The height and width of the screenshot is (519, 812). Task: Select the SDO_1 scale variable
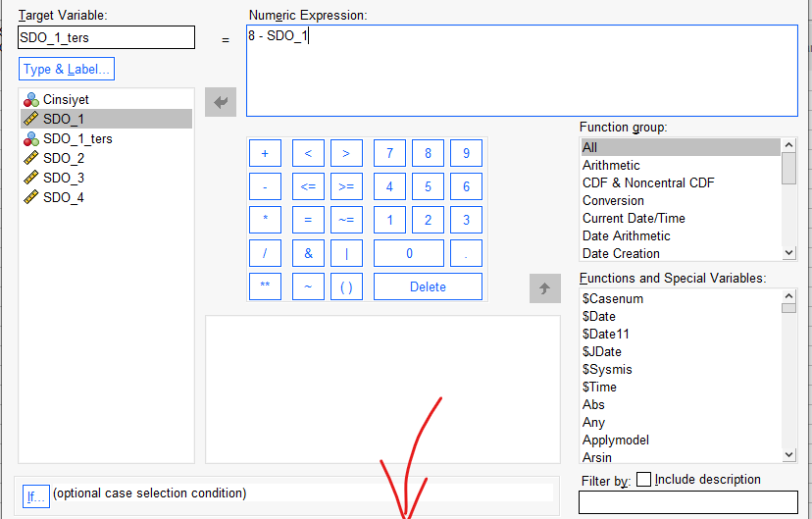click(x=106, y=119)
